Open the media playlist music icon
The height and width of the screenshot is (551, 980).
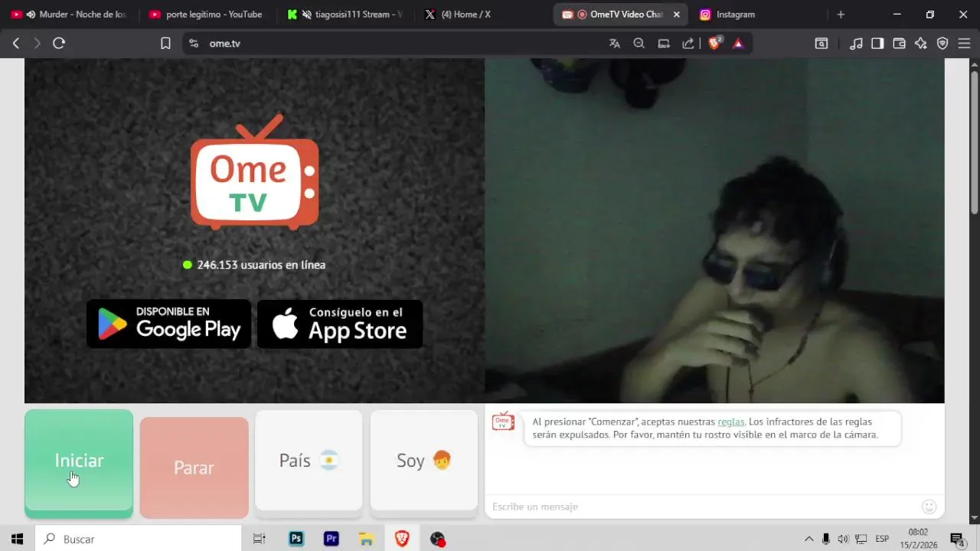pyautogui.click(x=857, y=44)
